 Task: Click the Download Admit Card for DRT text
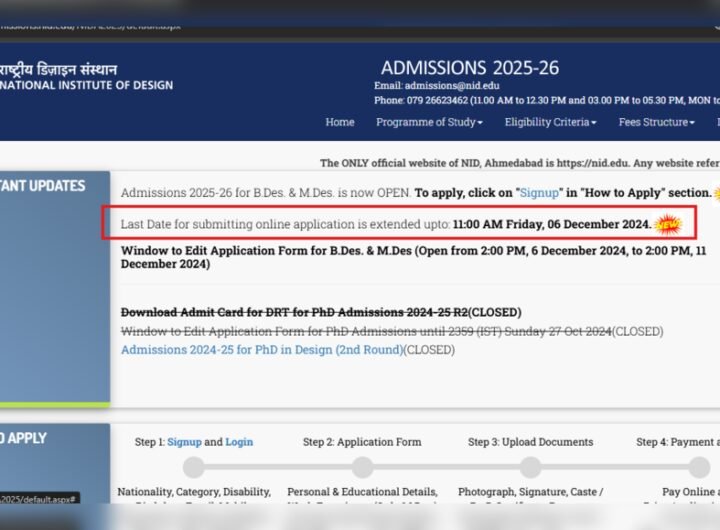click(x=294, y=312)
